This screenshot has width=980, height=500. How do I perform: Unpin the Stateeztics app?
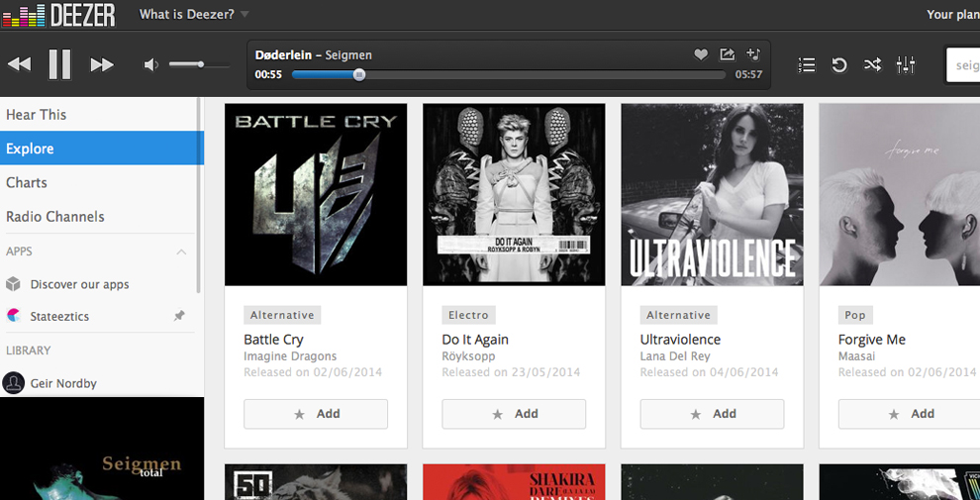click(x=179, y=316)
